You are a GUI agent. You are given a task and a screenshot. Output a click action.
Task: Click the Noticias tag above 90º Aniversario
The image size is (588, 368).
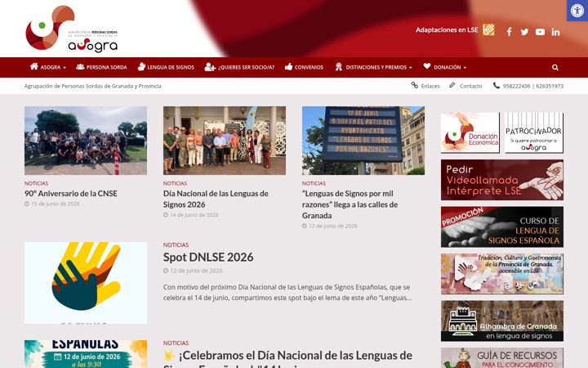36,183
